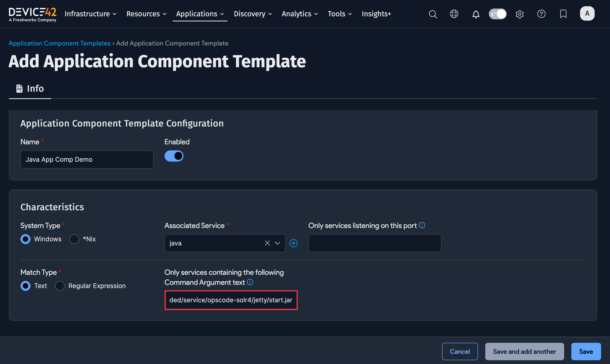
Task: Click the plus icon beside Associated Service
Action: coord(294,243)
